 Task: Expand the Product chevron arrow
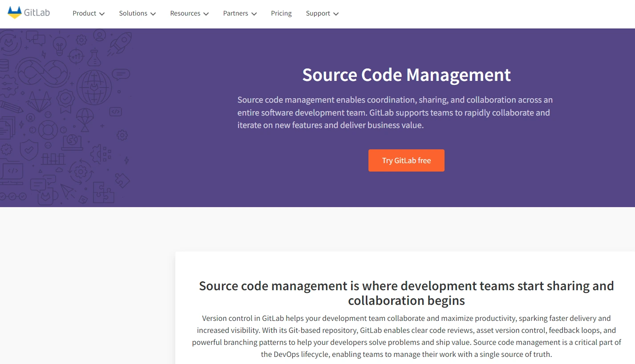[102, 14]
